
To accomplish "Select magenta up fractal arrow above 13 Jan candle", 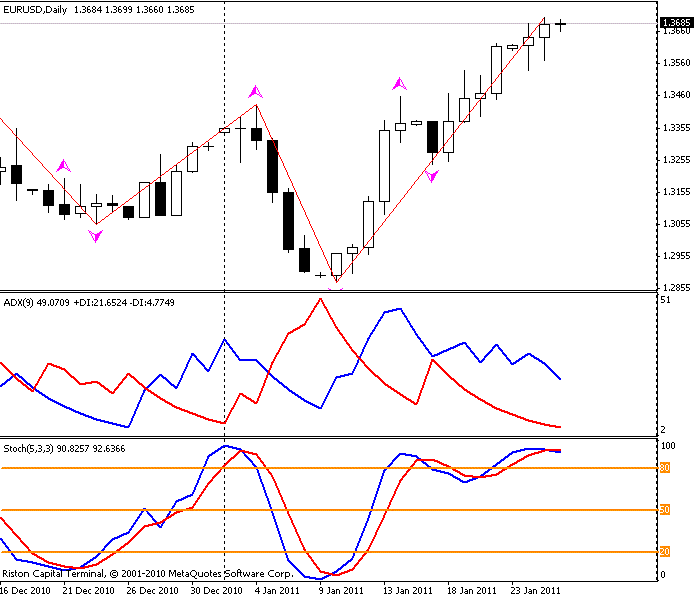I will tap(399, 84).
